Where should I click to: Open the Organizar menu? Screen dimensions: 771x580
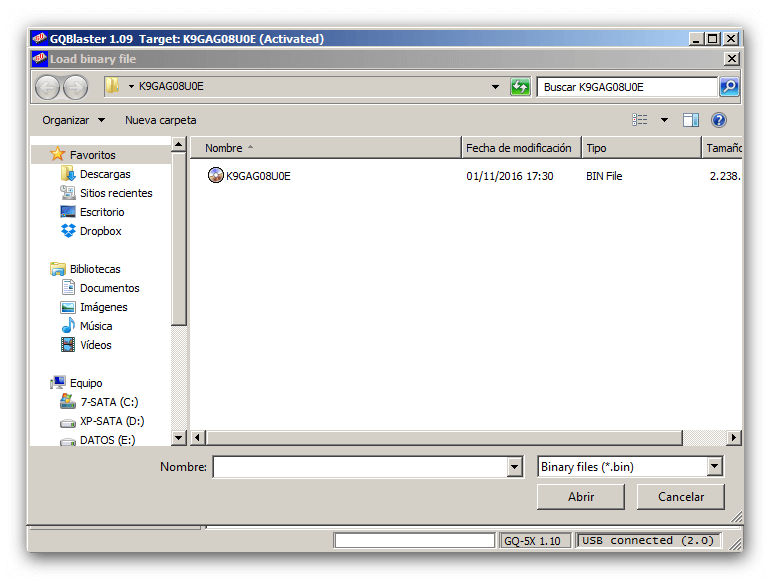coord(73,120)
